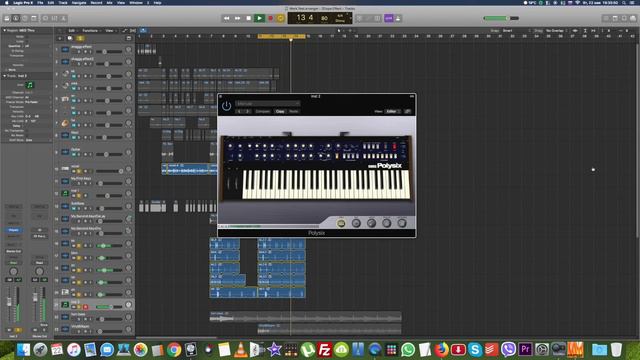Click the left channel strip volume fader

point(9,302)
